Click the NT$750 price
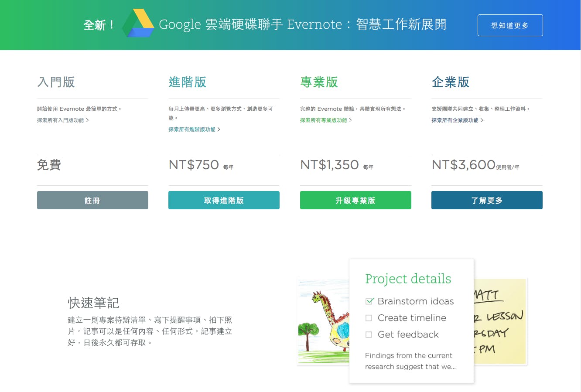 click(194, 165)
